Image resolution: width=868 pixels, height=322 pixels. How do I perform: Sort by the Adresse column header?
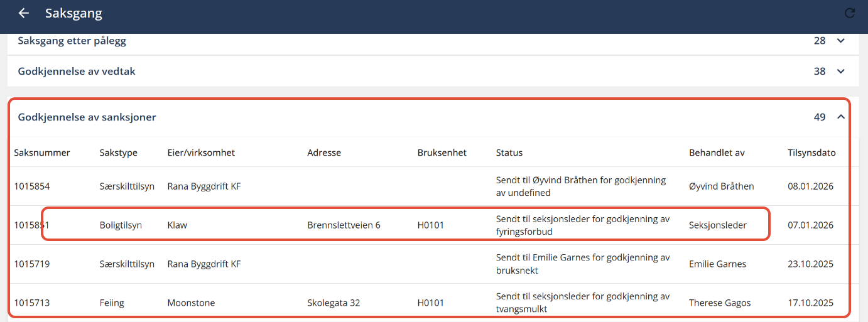click(x=324, y=153)
